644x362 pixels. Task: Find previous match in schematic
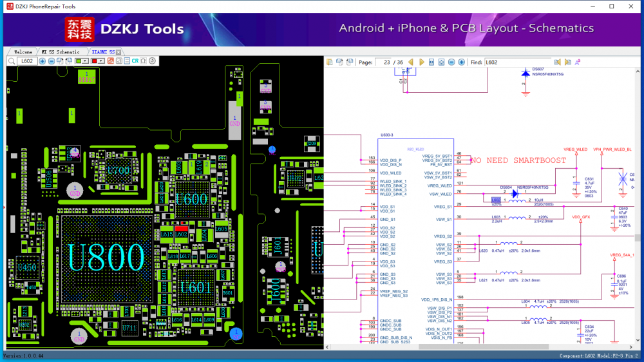point(558,62)
